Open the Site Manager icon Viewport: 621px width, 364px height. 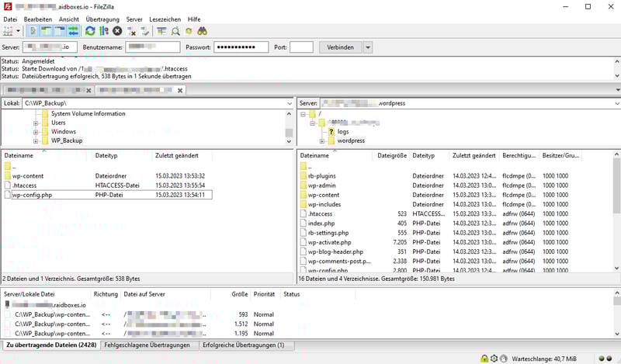click(x=9, y=31)
